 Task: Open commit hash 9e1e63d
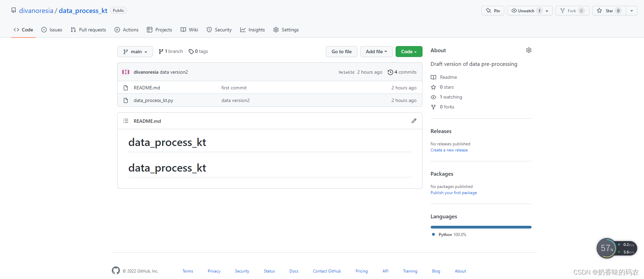click(x=346, y=72)
